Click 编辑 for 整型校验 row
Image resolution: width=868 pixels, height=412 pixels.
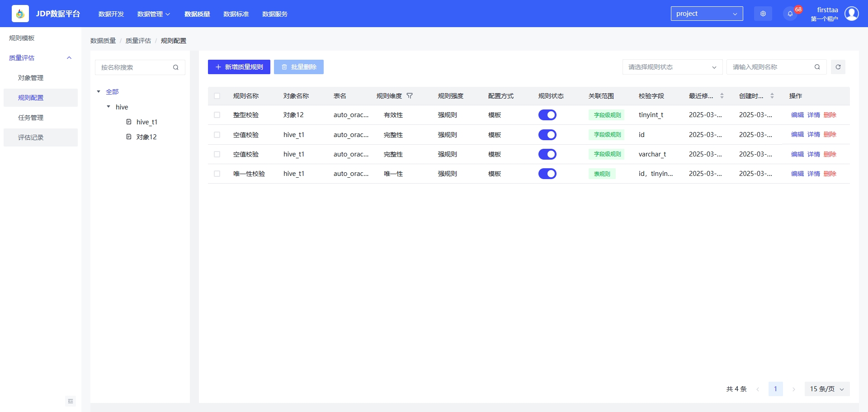point(797,115)
